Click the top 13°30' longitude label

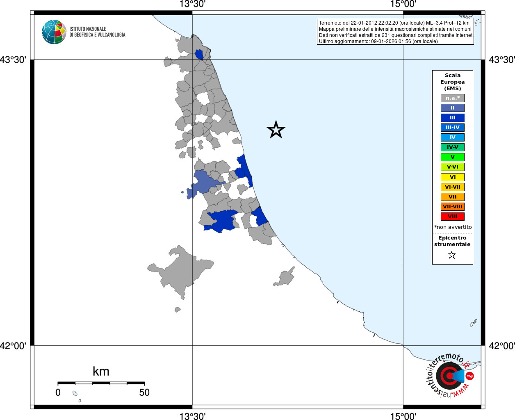(x=192, y=4)
